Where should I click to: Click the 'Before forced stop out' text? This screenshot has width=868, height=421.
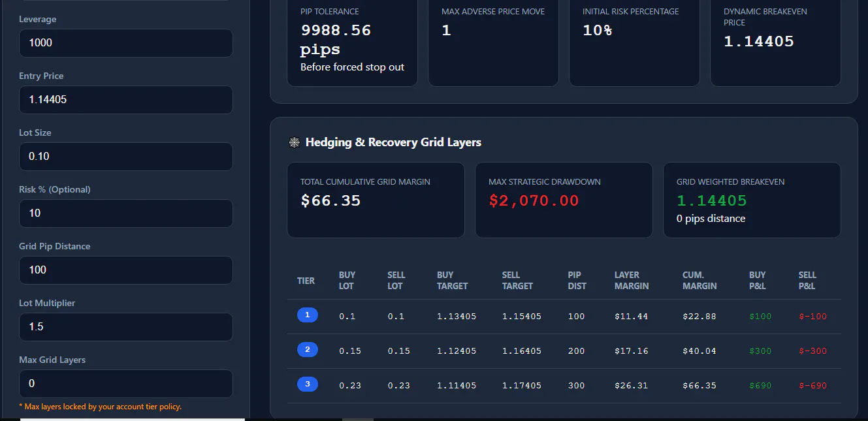[352, 67]
